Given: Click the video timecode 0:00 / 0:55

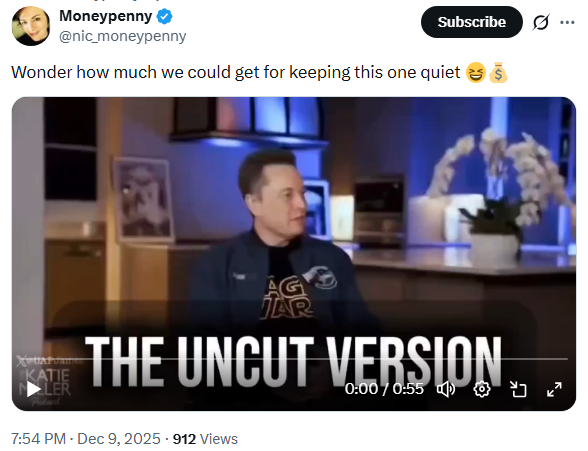Looking at the screenshot, I should pyautogui.click(x=384, y=389).
